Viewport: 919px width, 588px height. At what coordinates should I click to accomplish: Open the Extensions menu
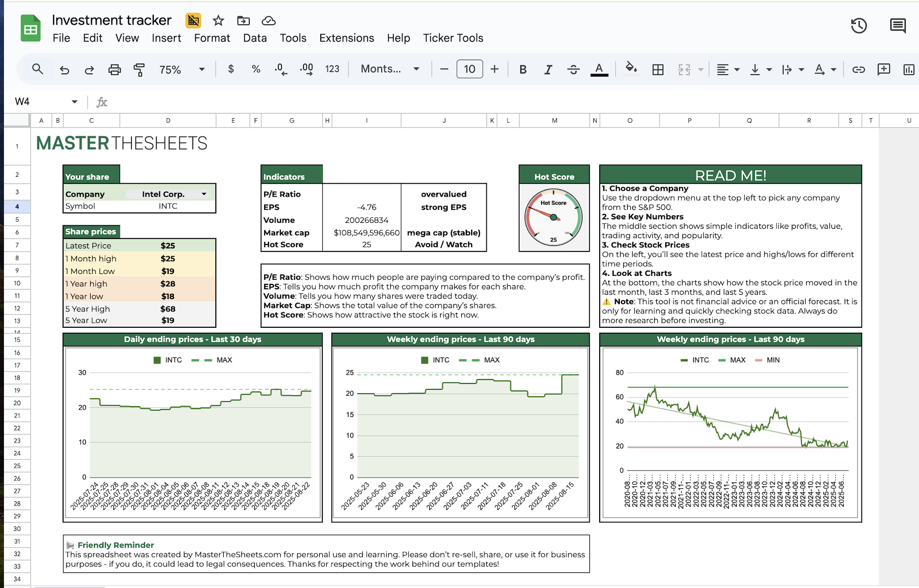(x=346, y=38)
